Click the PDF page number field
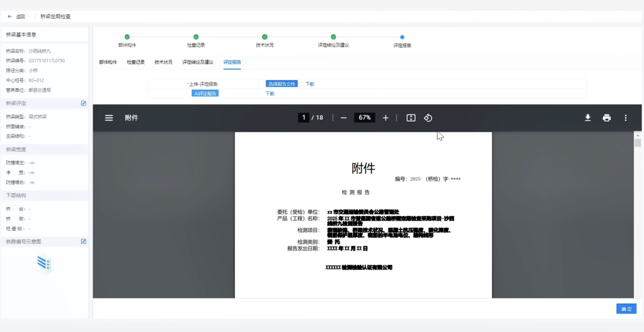 [x=304, y=118]
